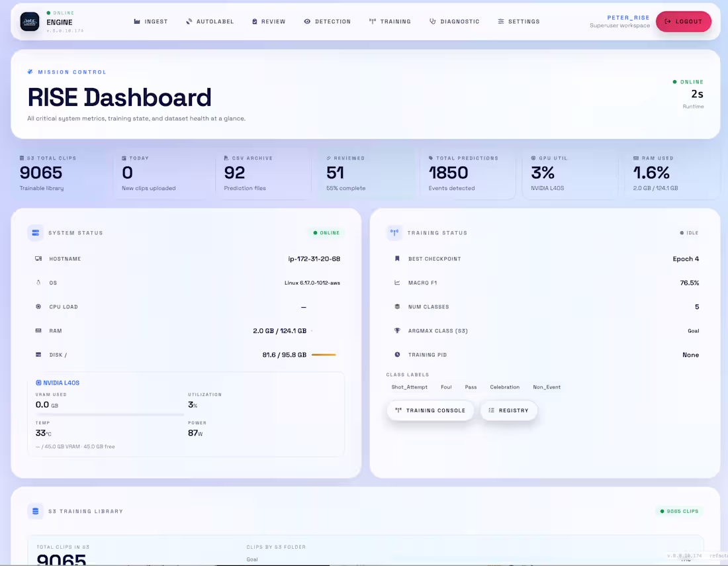The height and width of the screenshot is (566, 728).
Task: Click the 76.5% Macro F1 value
Action: [x=690, y=283]
